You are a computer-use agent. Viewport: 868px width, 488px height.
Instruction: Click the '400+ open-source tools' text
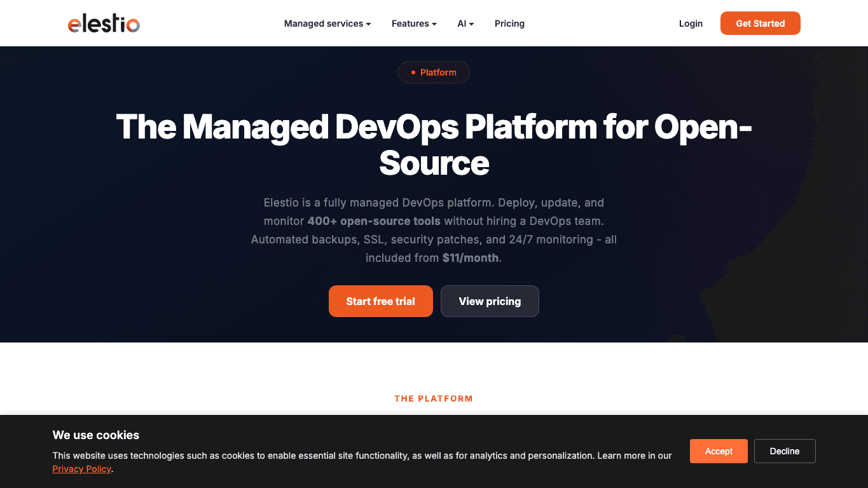coord(374,221)
